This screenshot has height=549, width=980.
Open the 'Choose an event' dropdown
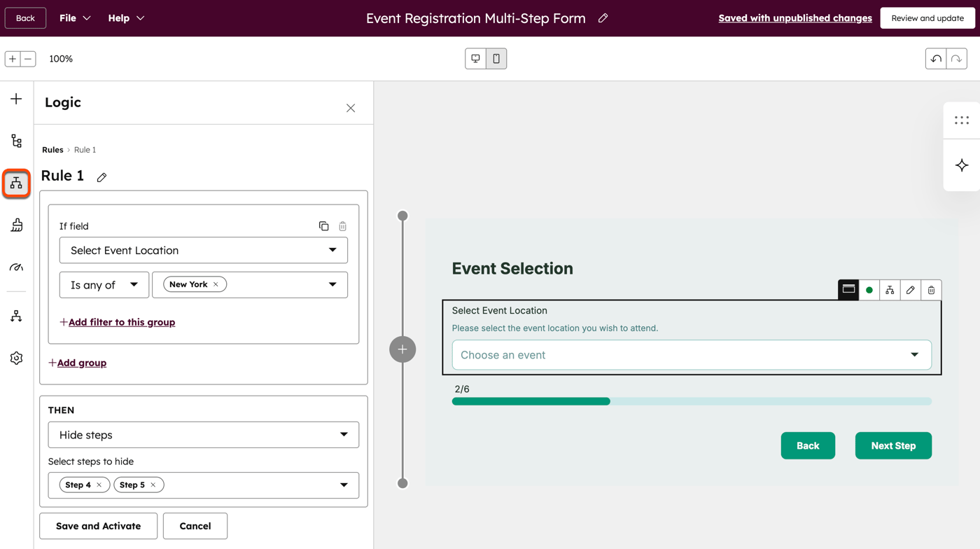(690, 355)
